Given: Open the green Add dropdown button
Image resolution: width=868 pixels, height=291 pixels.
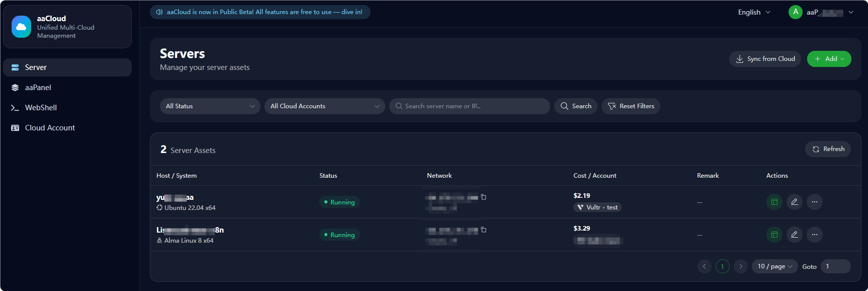Looking at the screenshot, I should (829, 59).
